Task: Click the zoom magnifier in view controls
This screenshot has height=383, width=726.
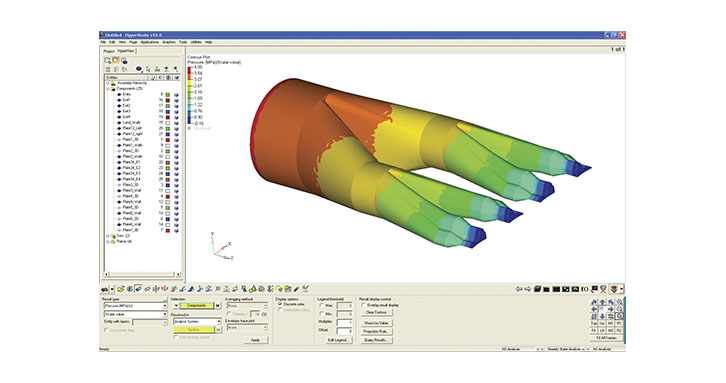Action: (620, 302)
